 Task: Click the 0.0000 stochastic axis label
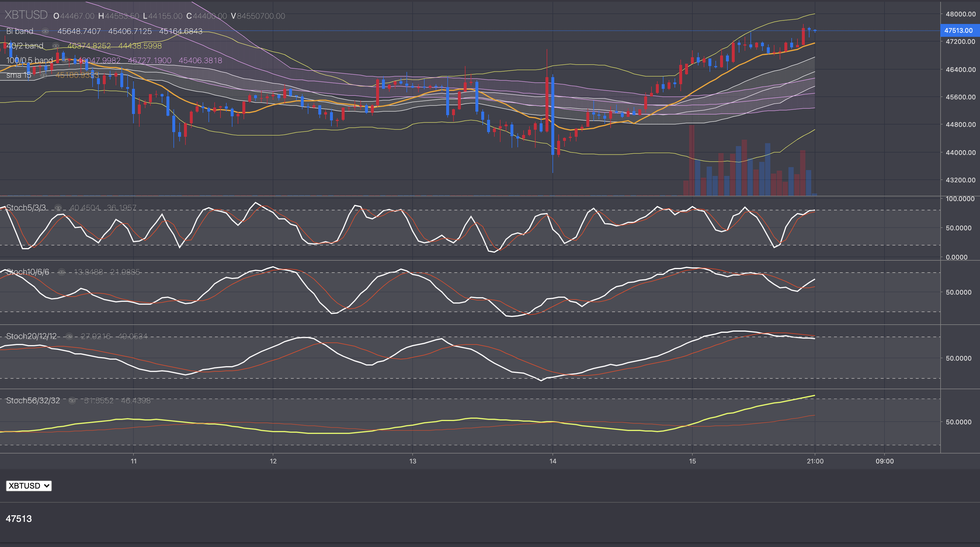click(956, 257)
